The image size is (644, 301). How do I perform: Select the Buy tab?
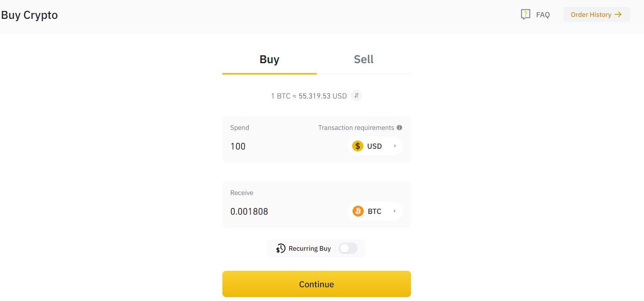pos(269,59)
